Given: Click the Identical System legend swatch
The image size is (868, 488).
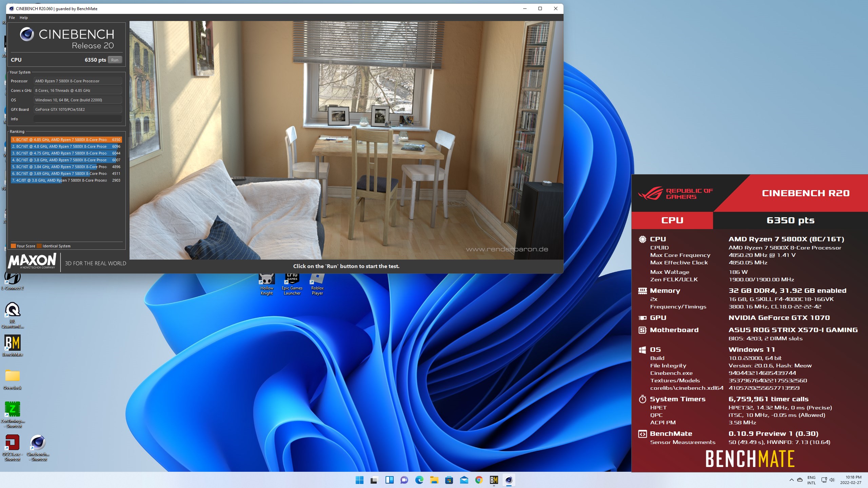Looking at the screenshot, I should click(x=39, y=246).
